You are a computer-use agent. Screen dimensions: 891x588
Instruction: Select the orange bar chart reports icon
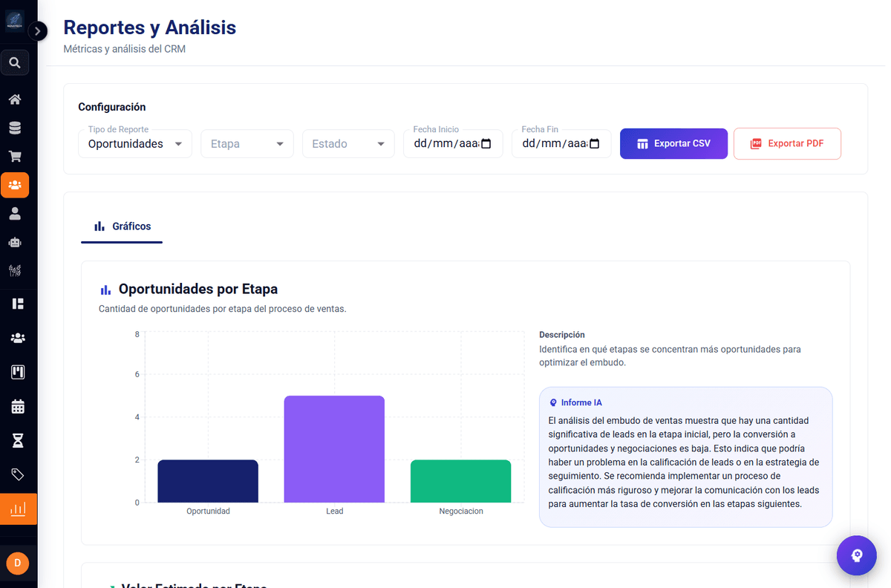[18, 509]
